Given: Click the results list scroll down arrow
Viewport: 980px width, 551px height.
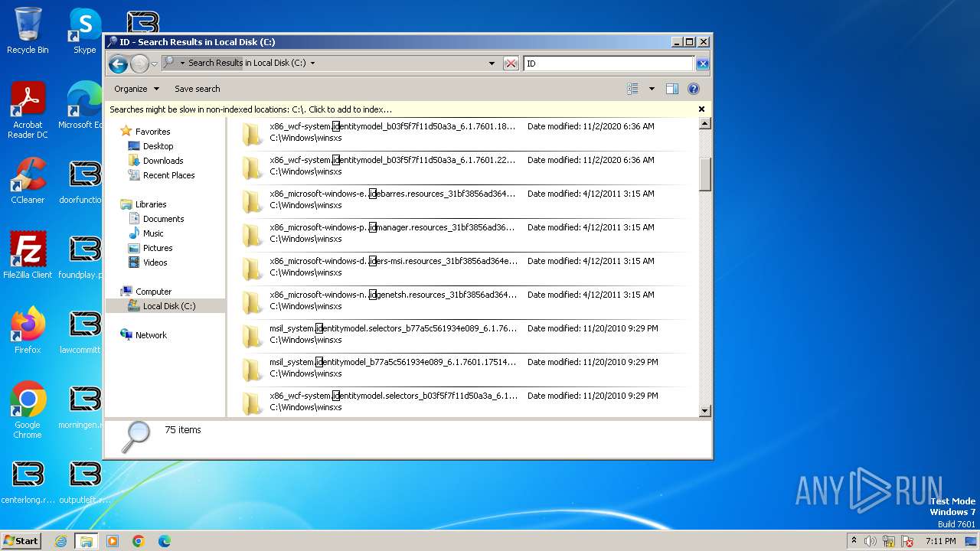Looking at the screenshot, I should pos(705,411).
